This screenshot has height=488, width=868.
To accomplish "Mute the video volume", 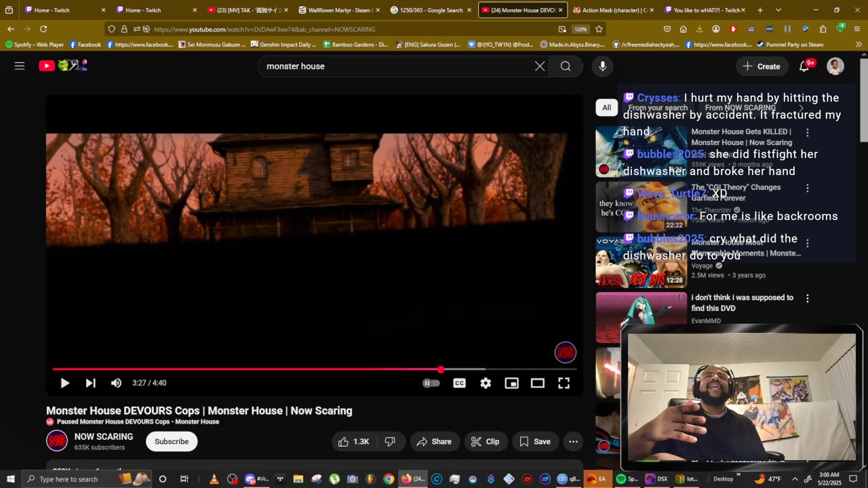I will point(116,383).
